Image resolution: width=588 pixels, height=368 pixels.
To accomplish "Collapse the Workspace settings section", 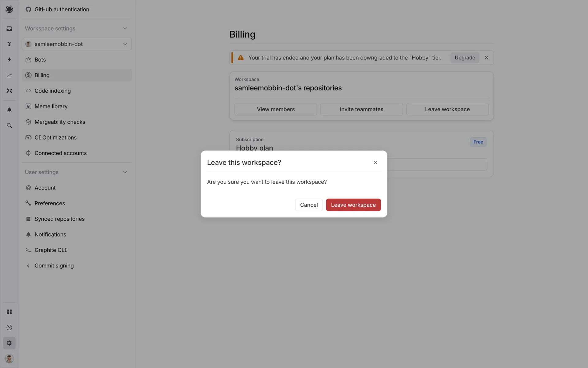I will pos(125,29).
